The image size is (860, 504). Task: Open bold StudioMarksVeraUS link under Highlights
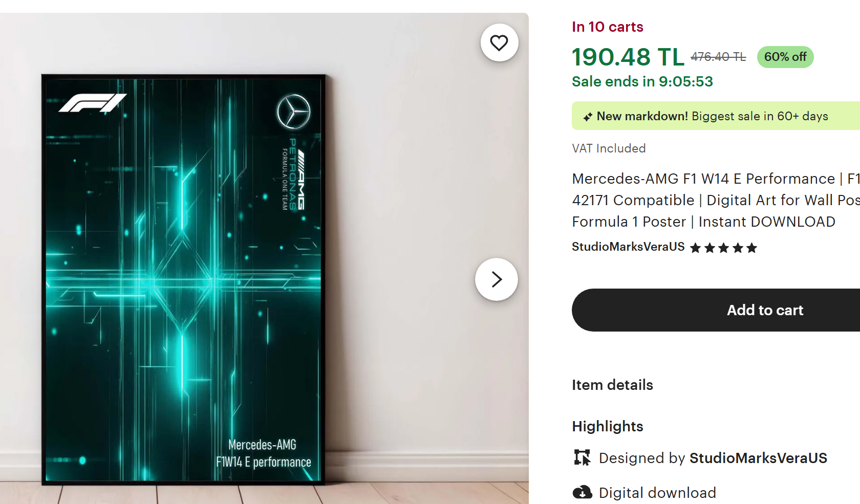pos(758,458)
